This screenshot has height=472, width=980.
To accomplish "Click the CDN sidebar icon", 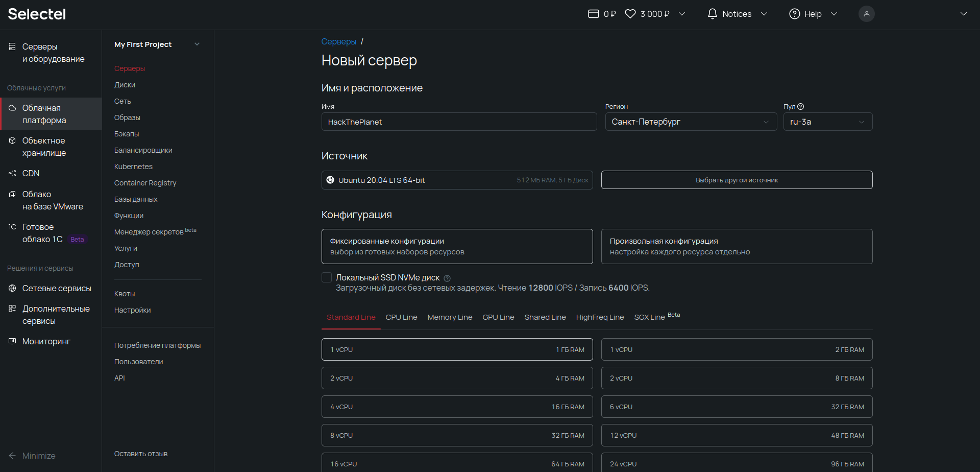I will (12, 174).
